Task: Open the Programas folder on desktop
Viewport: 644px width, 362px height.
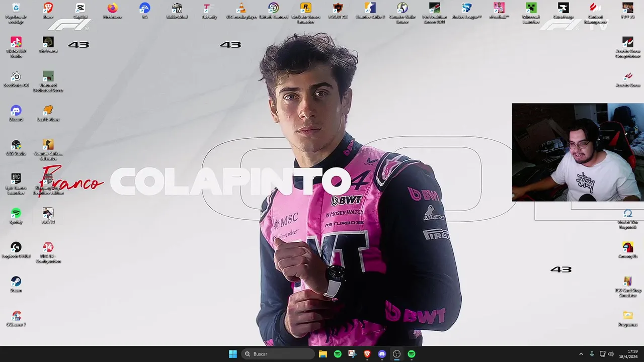Action: pyautogui.click(x=627, y=318)
